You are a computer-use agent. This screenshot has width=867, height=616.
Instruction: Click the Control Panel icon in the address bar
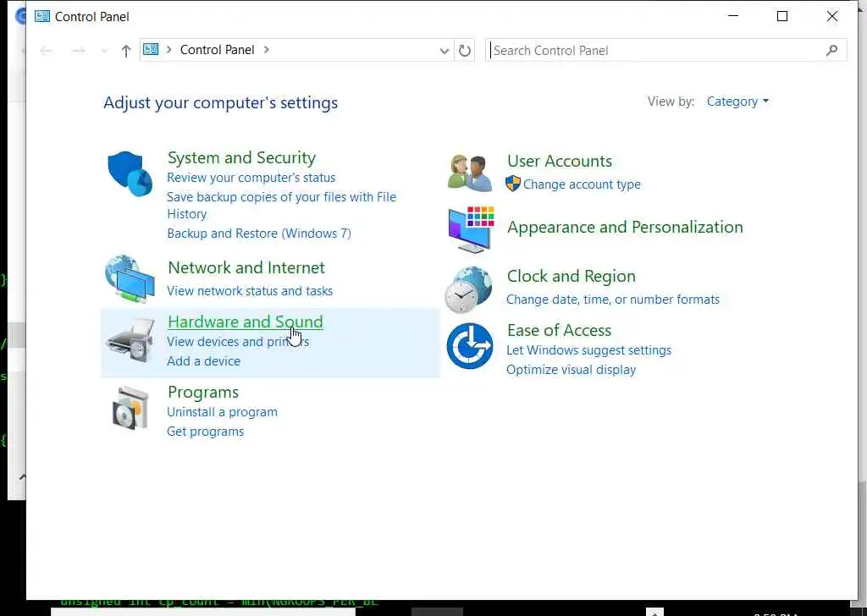coord(151,50)
